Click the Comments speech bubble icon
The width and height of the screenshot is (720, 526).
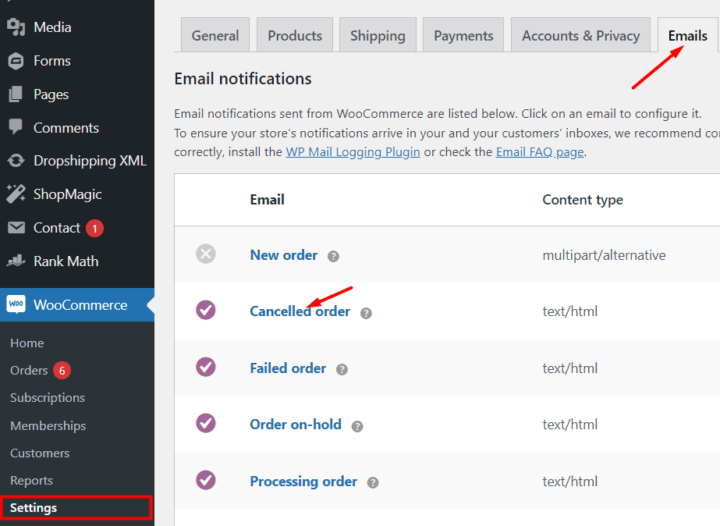(16, 127)
